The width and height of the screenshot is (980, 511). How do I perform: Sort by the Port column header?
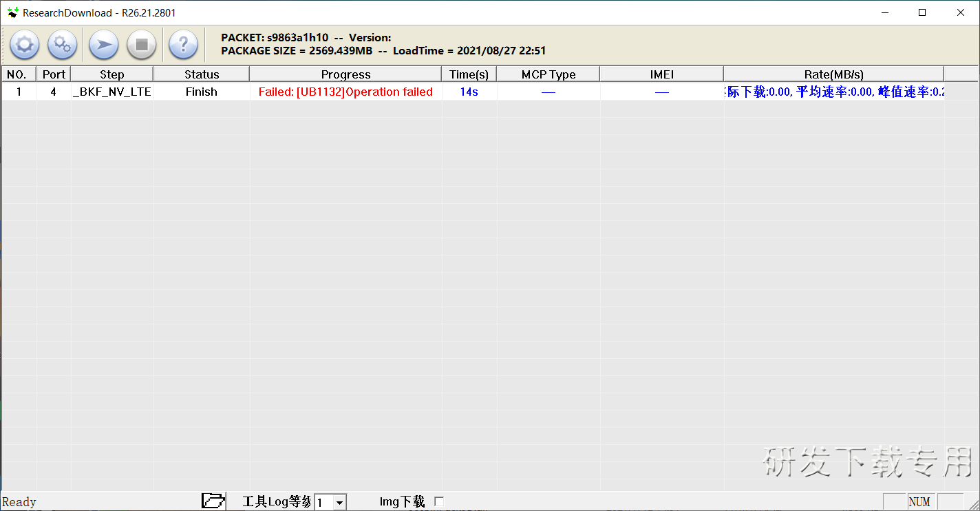54,74
